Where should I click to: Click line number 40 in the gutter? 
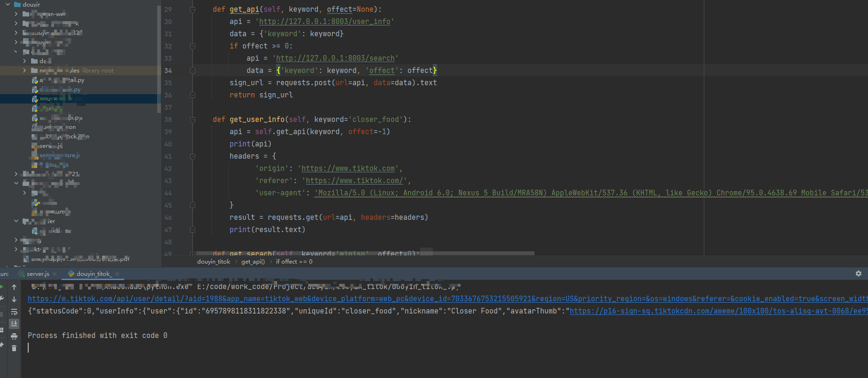tap(168, 144)
